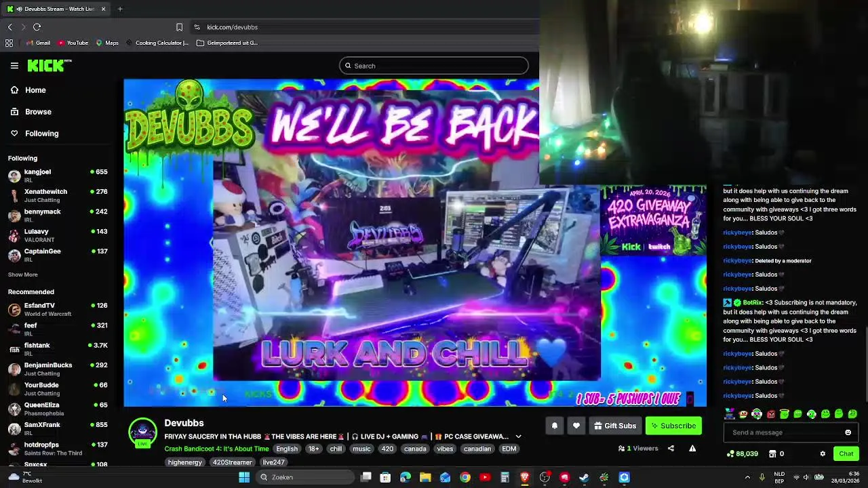Open Devubbs channel avatar

coord(142,433)
